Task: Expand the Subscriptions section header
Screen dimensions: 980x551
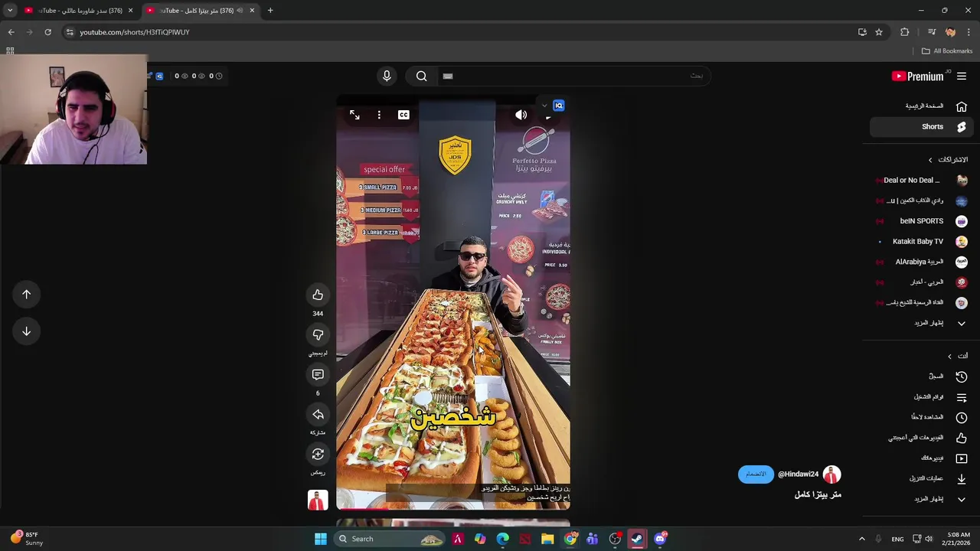Action: [948, 160]
